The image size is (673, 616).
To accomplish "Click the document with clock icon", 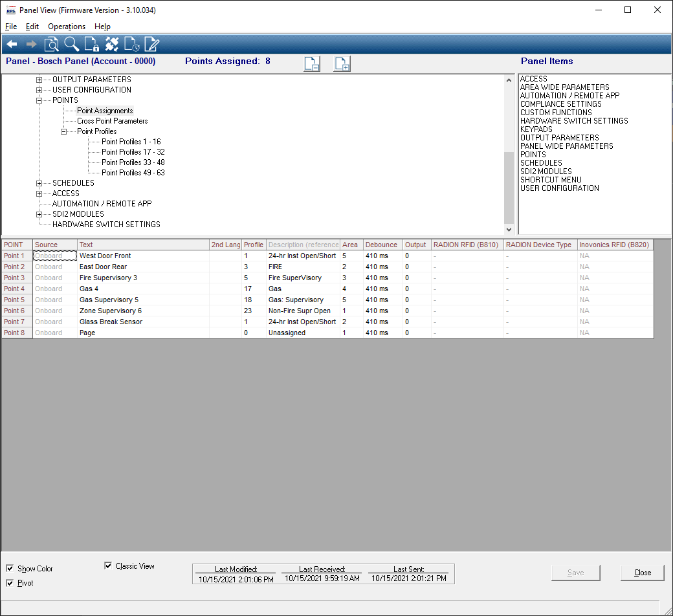I will coord(131,45).
